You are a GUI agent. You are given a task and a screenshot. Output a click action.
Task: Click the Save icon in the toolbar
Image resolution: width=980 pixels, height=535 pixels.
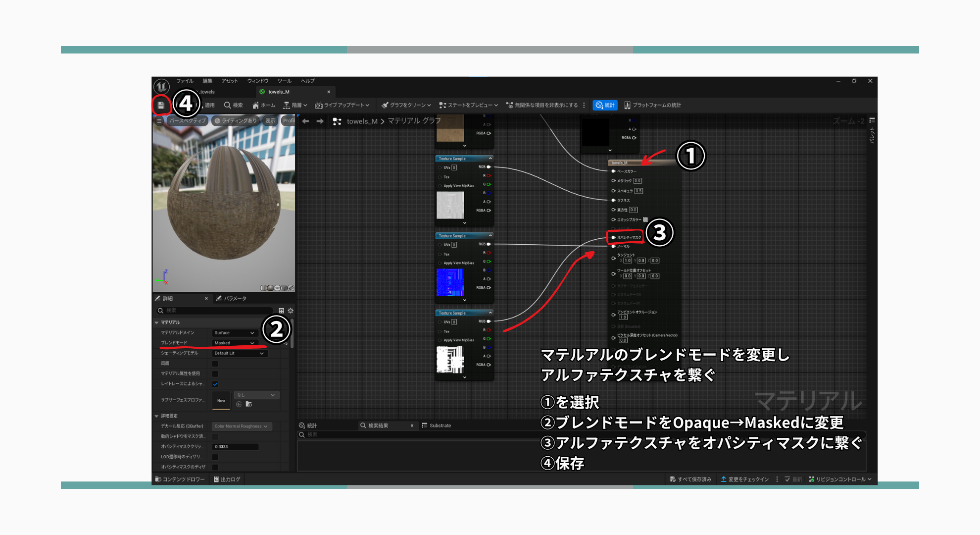point(162,105)
